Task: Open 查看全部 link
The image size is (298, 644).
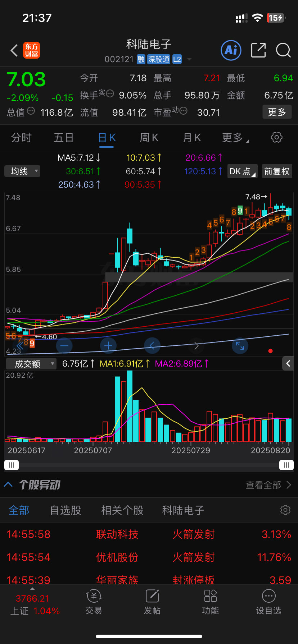Action: (x=268, y=485)
